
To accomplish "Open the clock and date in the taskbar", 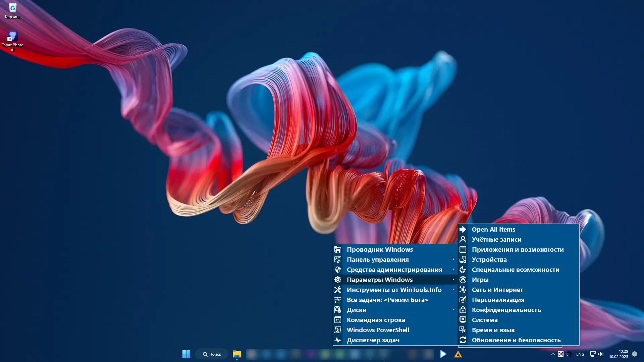I will click(x=619, y=354).
